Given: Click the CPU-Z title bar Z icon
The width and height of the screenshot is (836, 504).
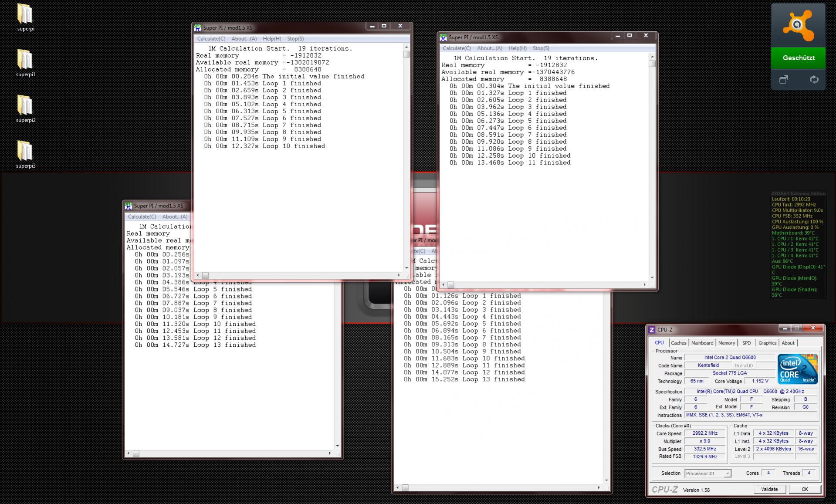Looking at the screenshot, I should (x=652, y=330).
